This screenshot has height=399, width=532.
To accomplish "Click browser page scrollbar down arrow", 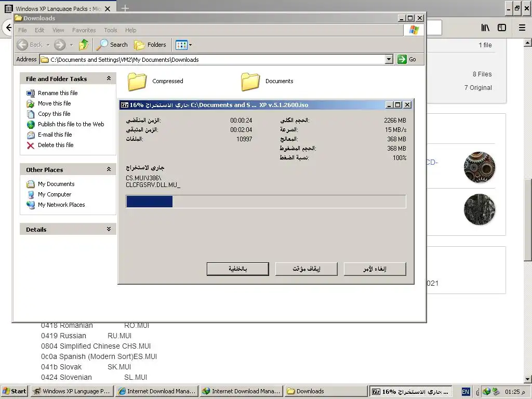I will click(x=528, y=379).
